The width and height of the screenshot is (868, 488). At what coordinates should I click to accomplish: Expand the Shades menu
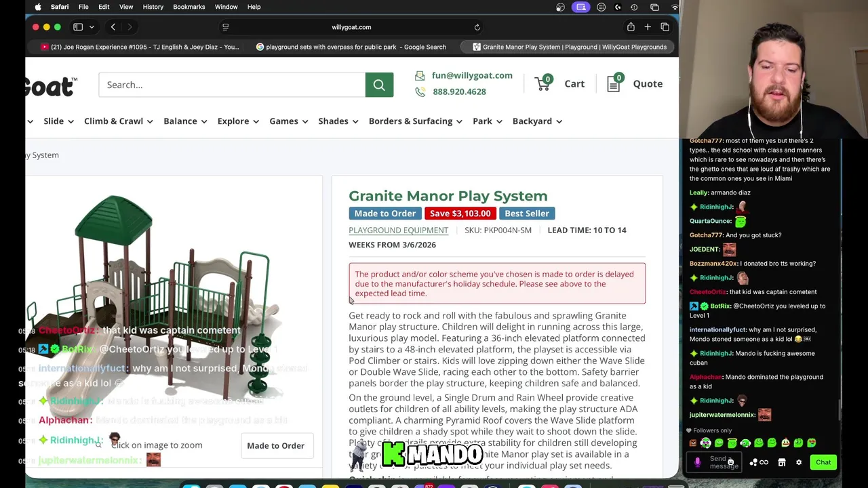point(338,121)
